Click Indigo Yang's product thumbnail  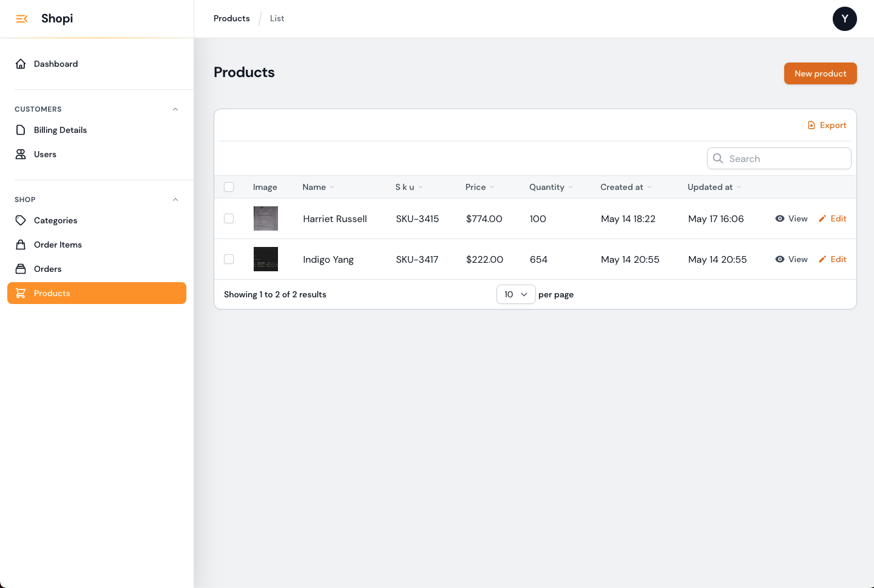click(x=265, y=259)
